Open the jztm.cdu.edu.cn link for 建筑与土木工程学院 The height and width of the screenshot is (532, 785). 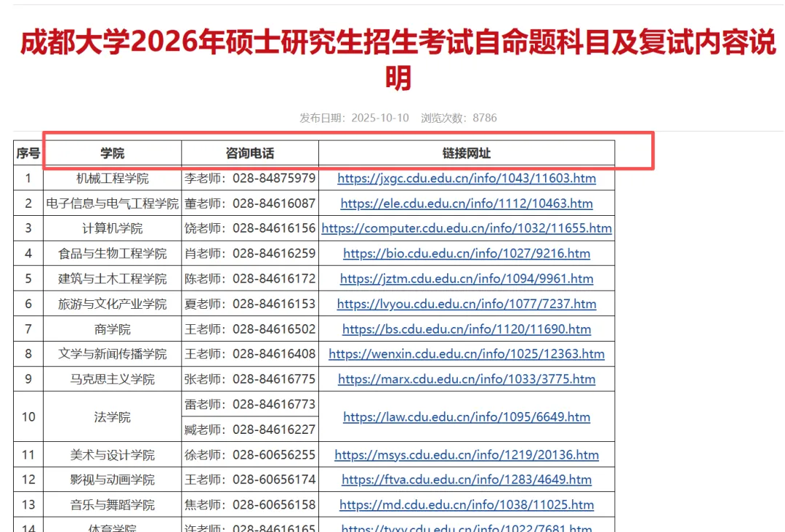point(467,278)
